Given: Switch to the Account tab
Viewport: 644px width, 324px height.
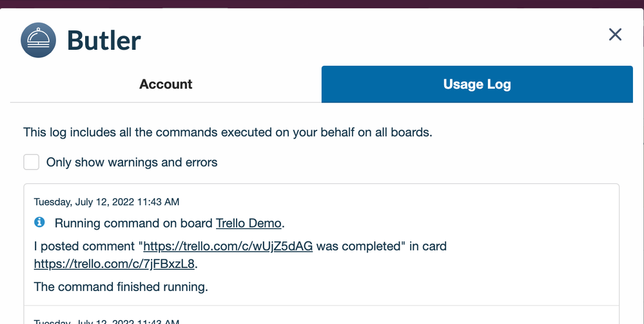Looking at the screenshot, I should pos(166,85).
